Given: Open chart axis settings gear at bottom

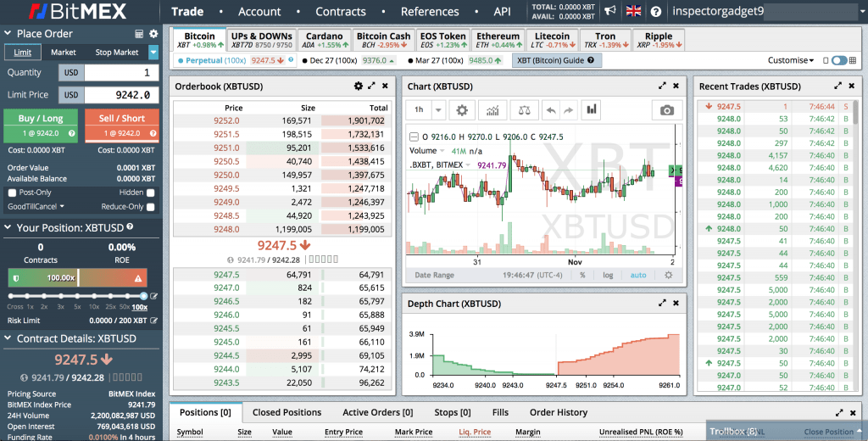Looking at the screenshot, I should pos(669,275).
